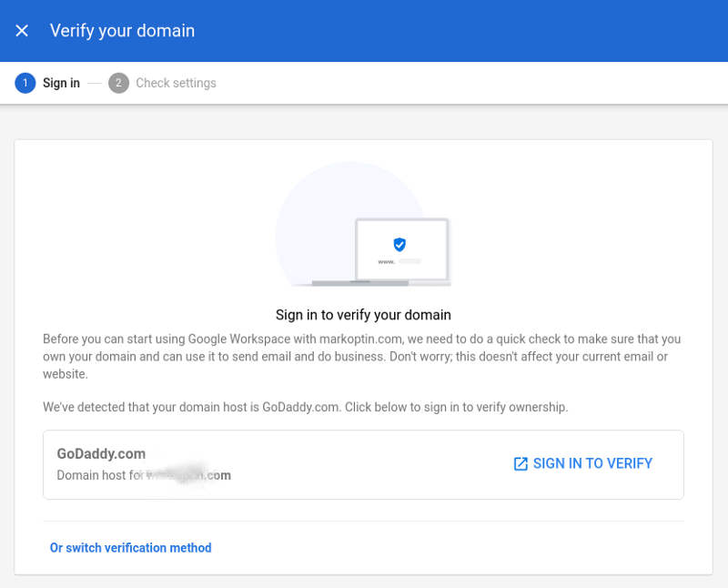Click the connector line between steps
Image resolution: width=728 pixels, height=588 pixels.
pos(95,83)
